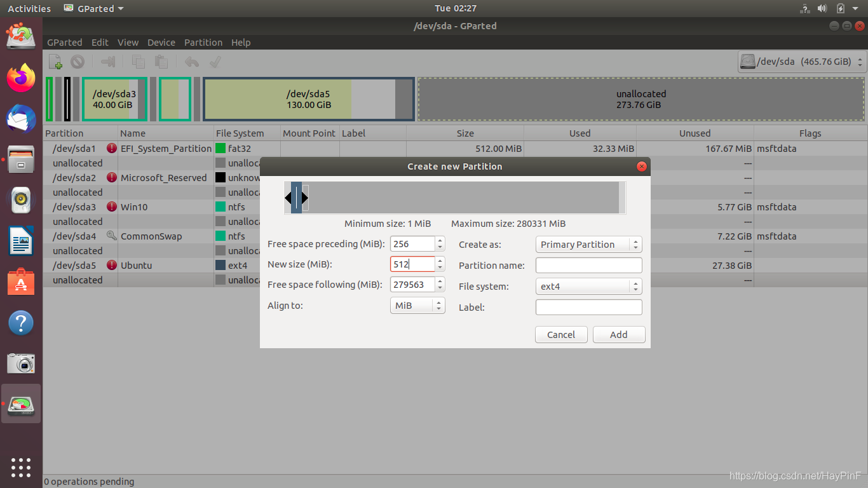Viewport: 868px width, 488px height.
Task: Open LibreOffice Writer from the dock
Action: 21,241
